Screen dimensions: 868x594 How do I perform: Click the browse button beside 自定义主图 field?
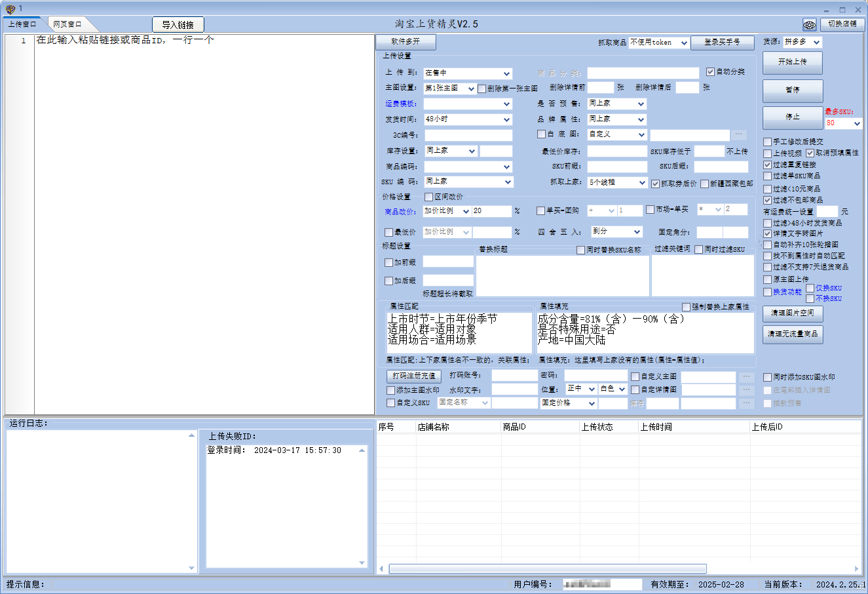point(746,377)
